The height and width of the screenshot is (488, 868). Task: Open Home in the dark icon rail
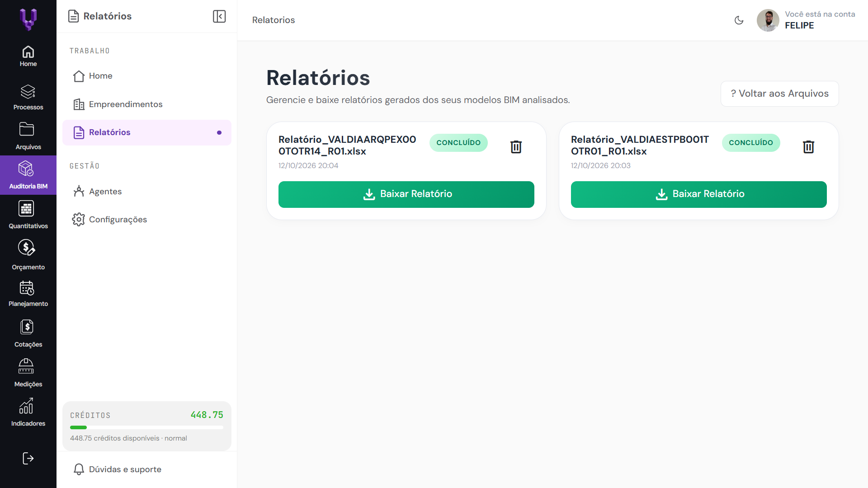[28, 56]
